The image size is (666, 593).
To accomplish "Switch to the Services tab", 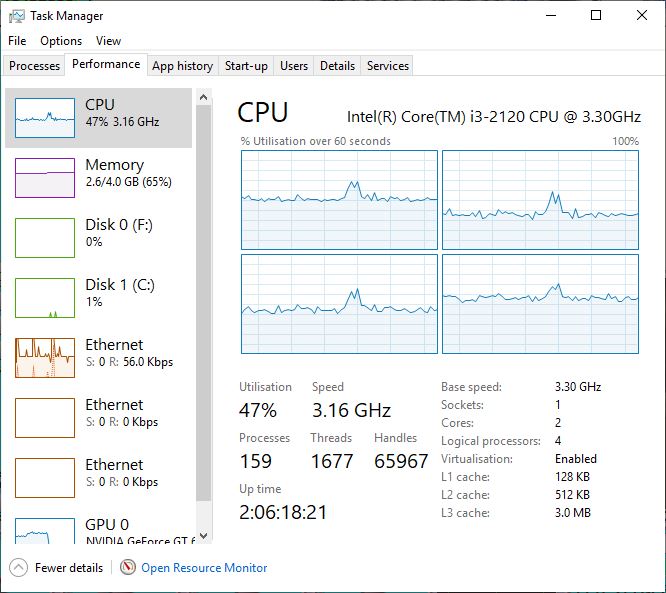I will 388,66.
